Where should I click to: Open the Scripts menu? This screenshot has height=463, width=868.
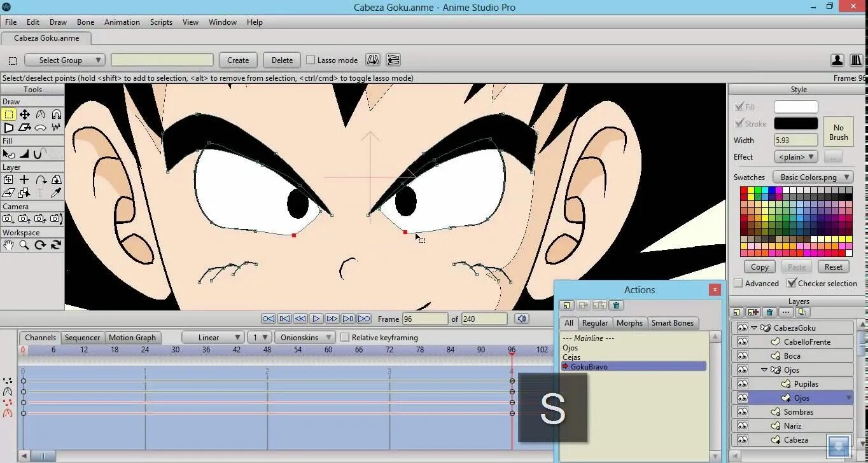[x=161, y=22]
